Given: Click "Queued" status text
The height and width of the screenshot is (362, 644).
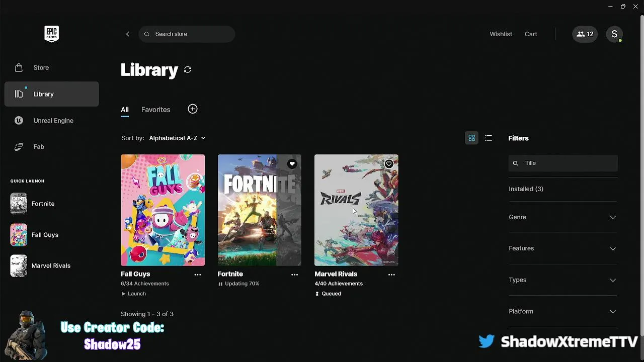Looking at the screenshot, I should 331,294.
